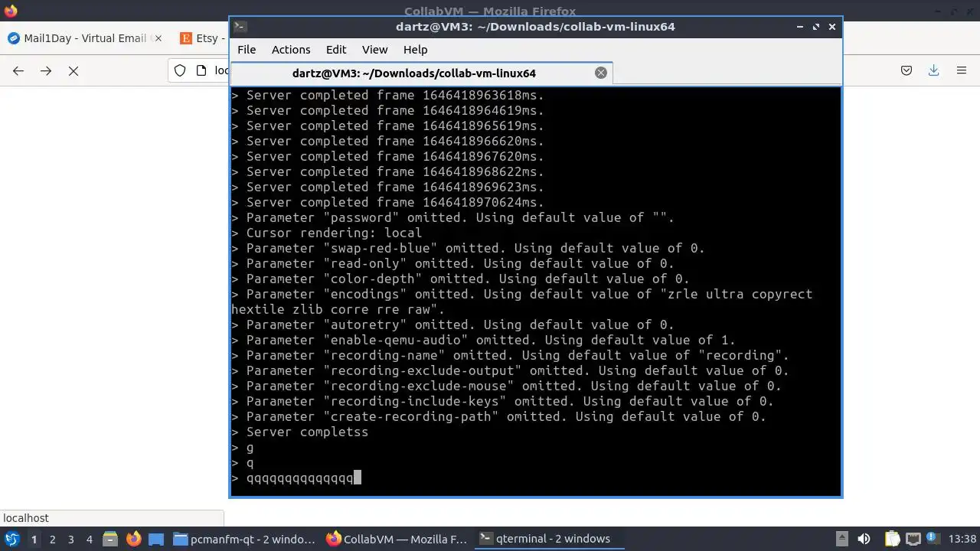
Task: Click the "read-only" parameter line
Action: 452,264
